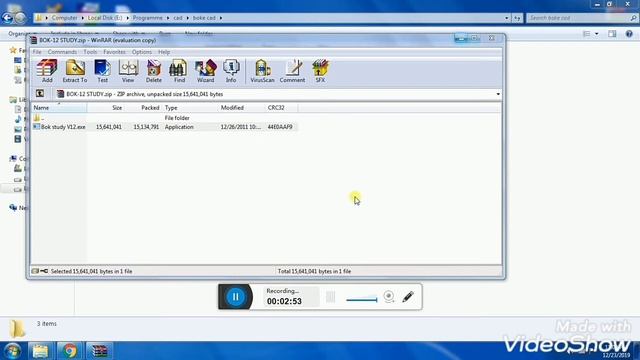This screenshot has width=640, height=360.
Task: Sort by the Name column header
Action: [59, 108]
